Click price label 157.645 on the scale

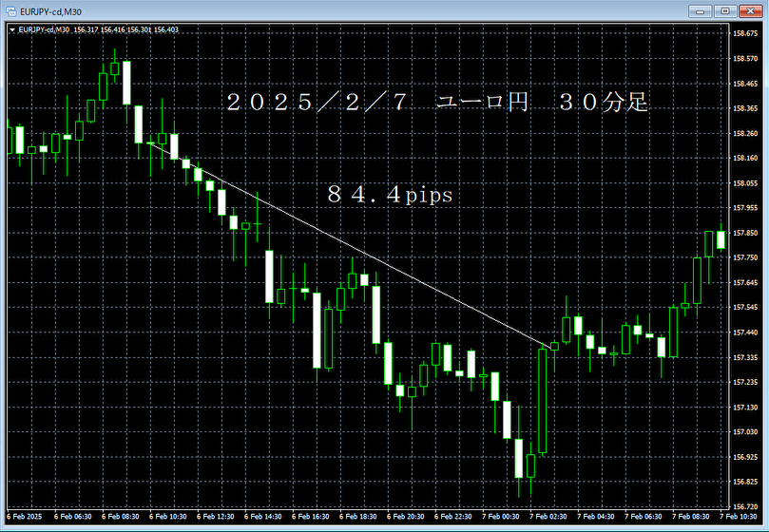(x=745, y=283)
